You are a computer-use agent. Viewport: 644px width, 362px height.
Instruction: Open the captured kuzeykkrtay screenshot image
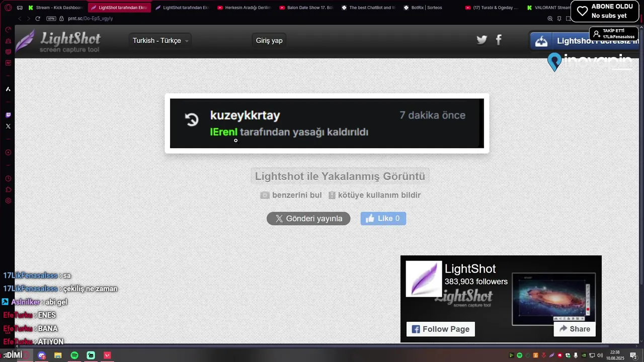tap(327, 124)
